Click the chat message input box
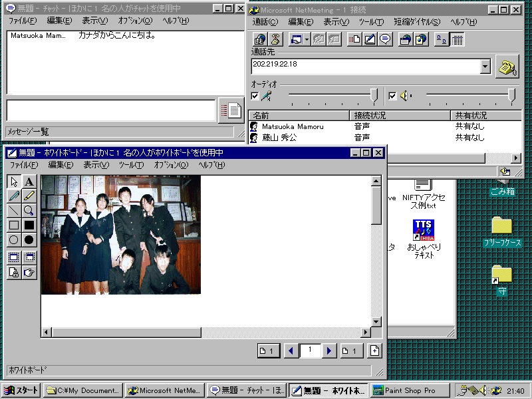The width and height of the screenshot is (532, 399). (x=111, y=110)
